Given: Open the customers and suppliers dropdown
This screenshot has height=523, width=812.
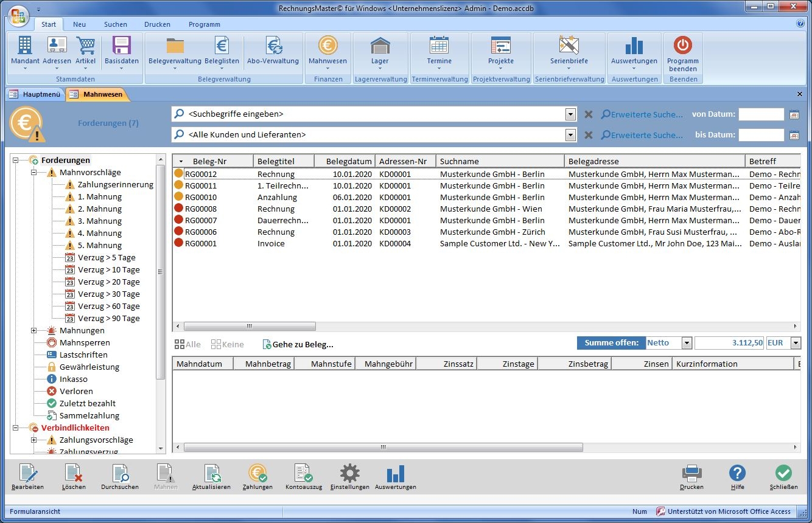Looking at the screenshot, I should pos(570,135).
